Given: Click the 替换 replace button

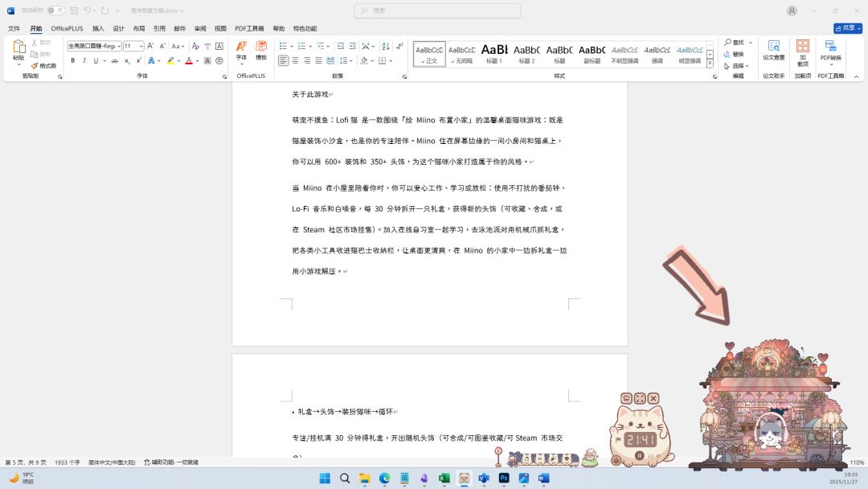Looking at the screenshot, I should click(x=737, y=54).
